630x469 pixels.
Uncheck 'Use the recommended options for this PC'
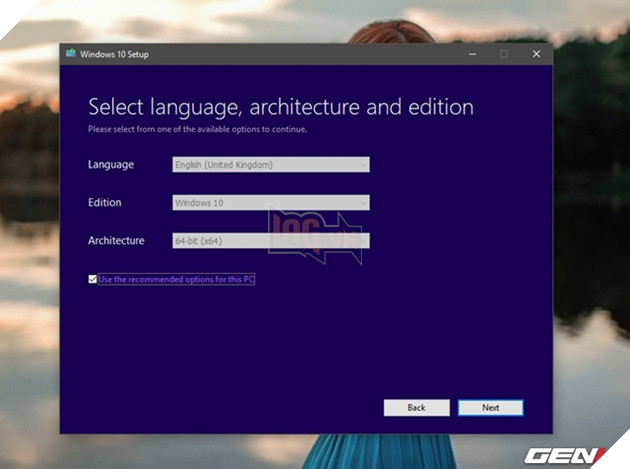coord(92,279)
